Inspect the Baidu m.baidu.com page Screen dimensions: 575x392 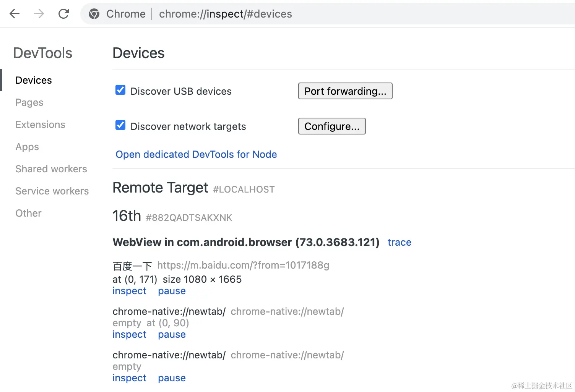click(129, 291)
